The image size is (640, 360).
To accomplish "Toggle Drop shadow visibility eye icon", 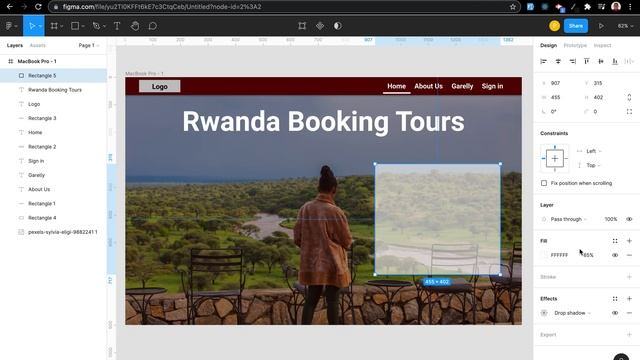I will coord(615,313).
